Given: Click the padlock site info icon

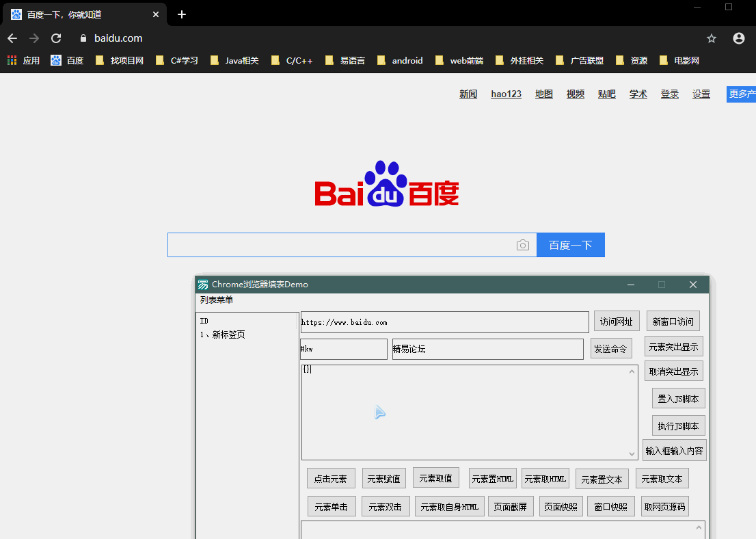Looking at the screenshot, I should [83, 38].
